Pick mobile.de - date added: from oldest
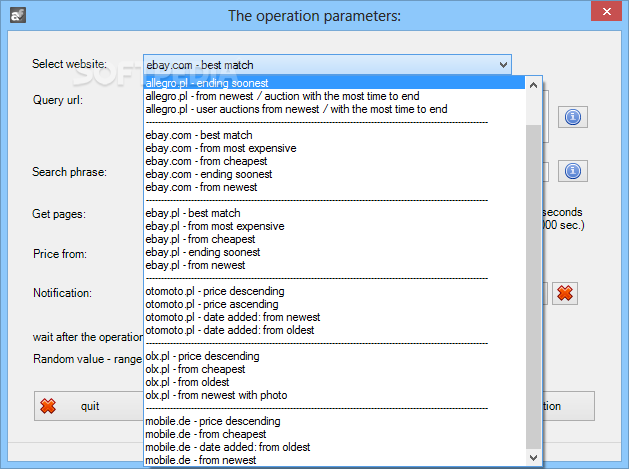This screenshot has height=469, width=629. (x=334, y=447)
